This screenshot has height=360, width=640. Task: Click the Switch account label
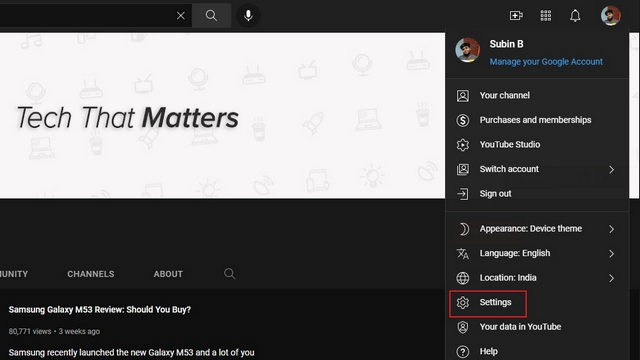(509, 169)
